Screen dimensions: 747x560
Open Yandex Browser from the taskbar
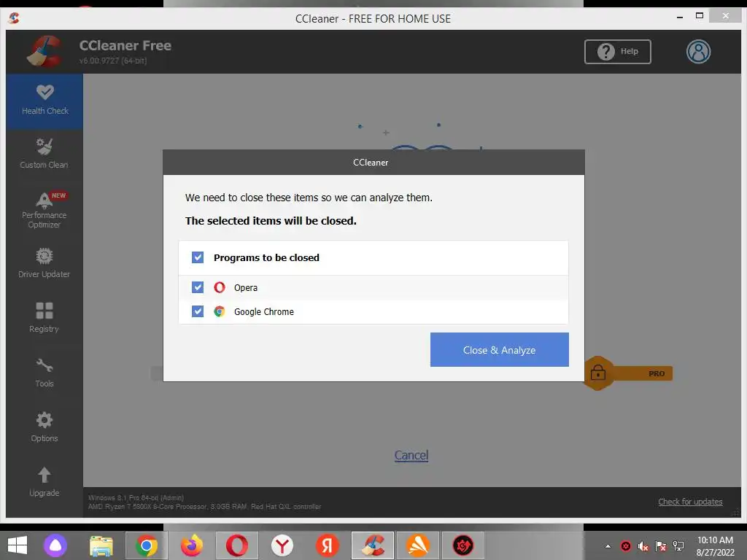click(x=282, y=545)
